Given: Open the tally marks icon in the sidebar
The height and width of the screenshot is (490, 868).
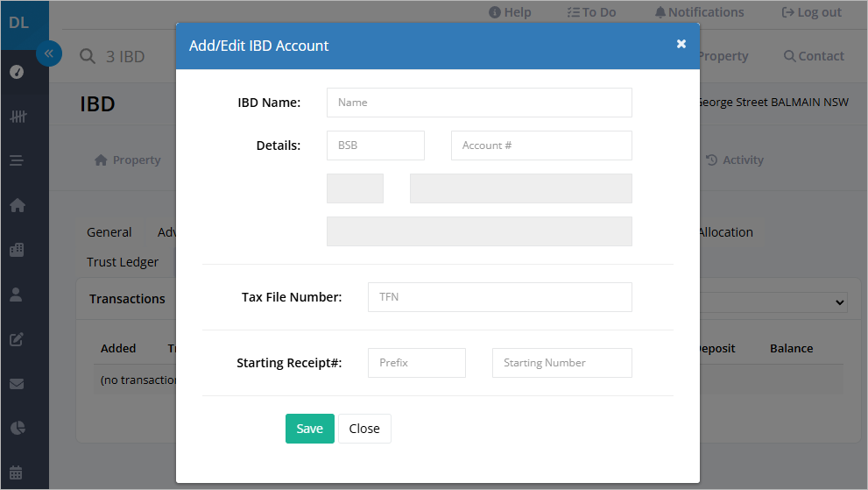Looking at the screenshot, I should pos(18,117).
